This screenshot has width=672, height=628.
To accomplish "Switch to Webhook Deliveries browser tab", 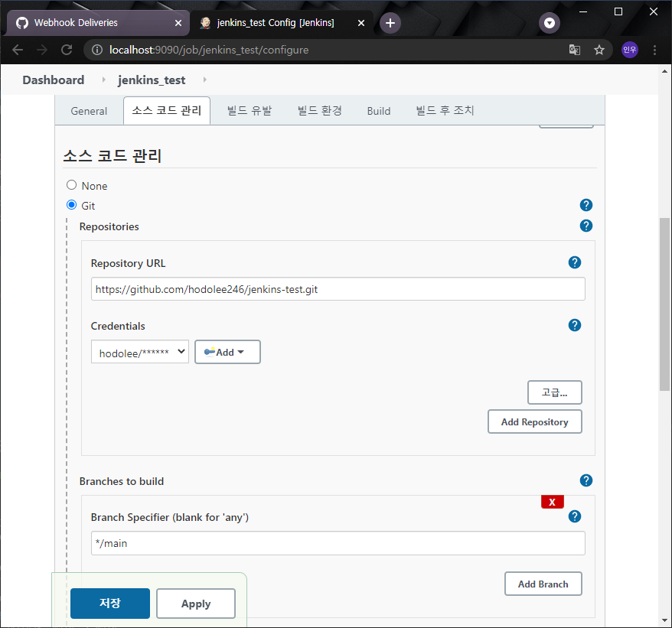I will [97, 23].
